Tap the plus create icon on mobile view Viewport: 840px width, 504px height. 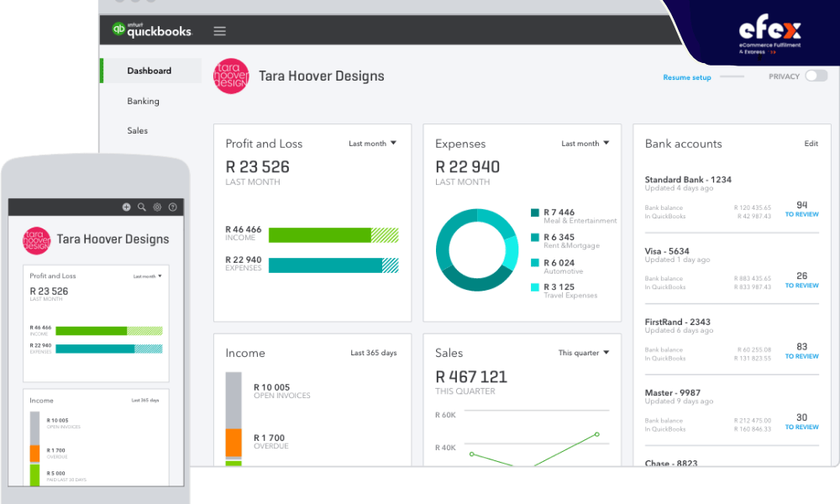[127, 207]
